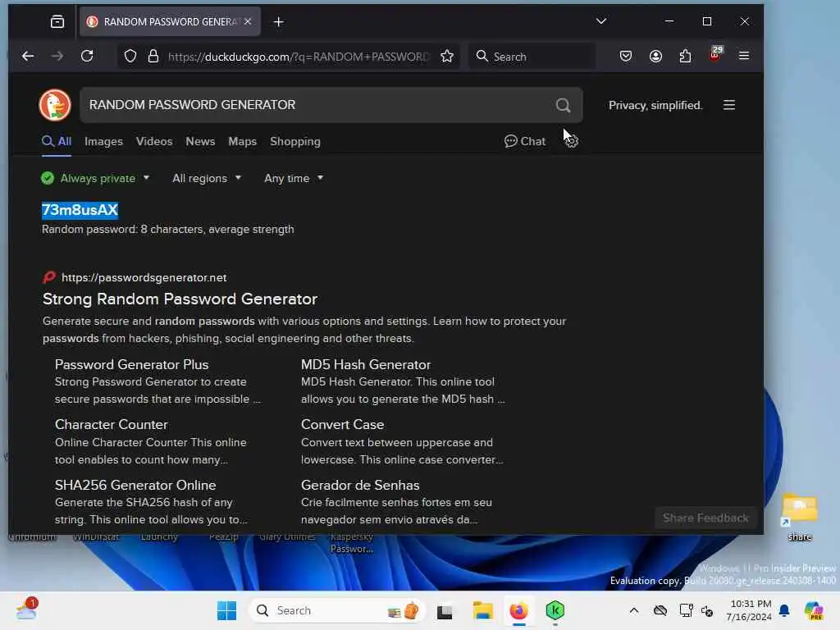
Task: Open MD5 Hash Generator sitelink
Action: point(366,365)
